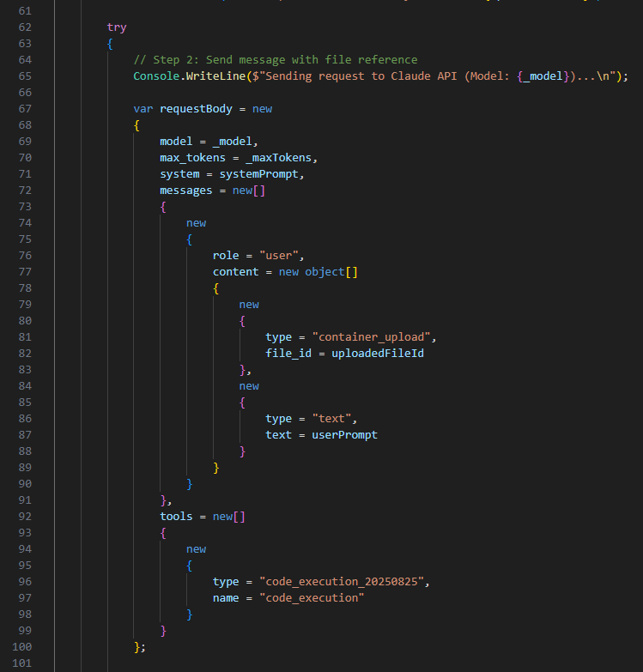Click the try keyword
Image resolution: width=643 pixels, height=672 pixels.
[x=117, y=27]
